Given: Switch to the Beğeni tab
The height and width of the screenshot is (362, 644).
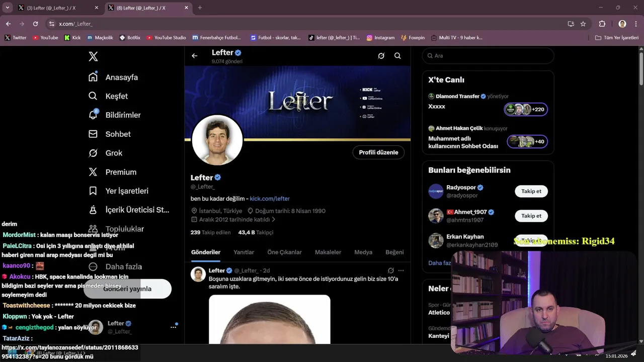Looking at the screenshot, I should pyautogui.click(x=394, y=252).
